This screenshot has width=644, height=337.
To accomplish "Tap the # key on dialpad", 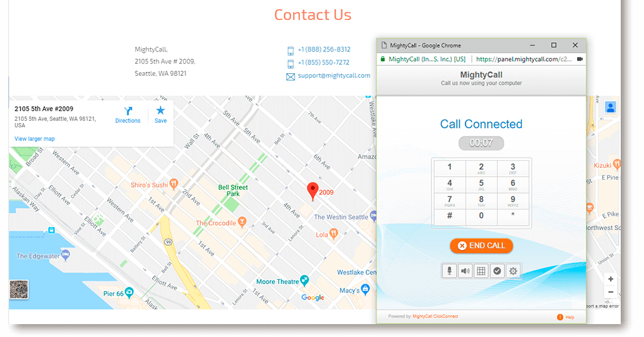I will tap(450, 217).
